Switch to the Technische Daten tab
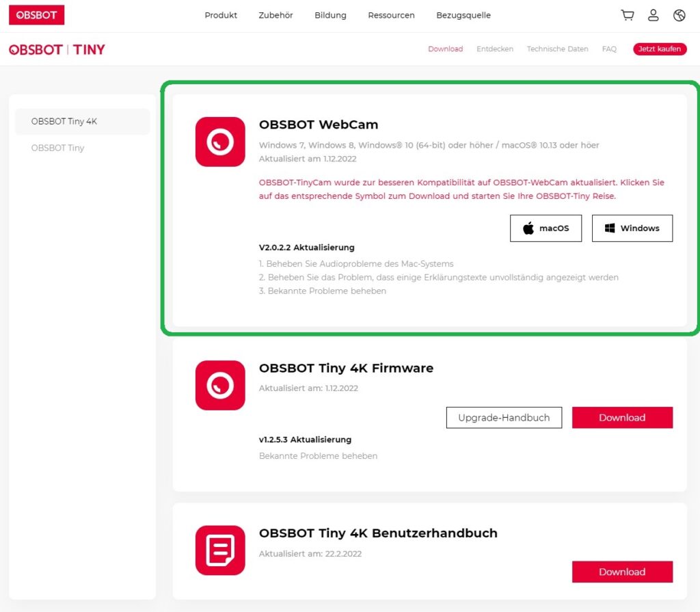This screenshot has width=700, height=612. 557,49
